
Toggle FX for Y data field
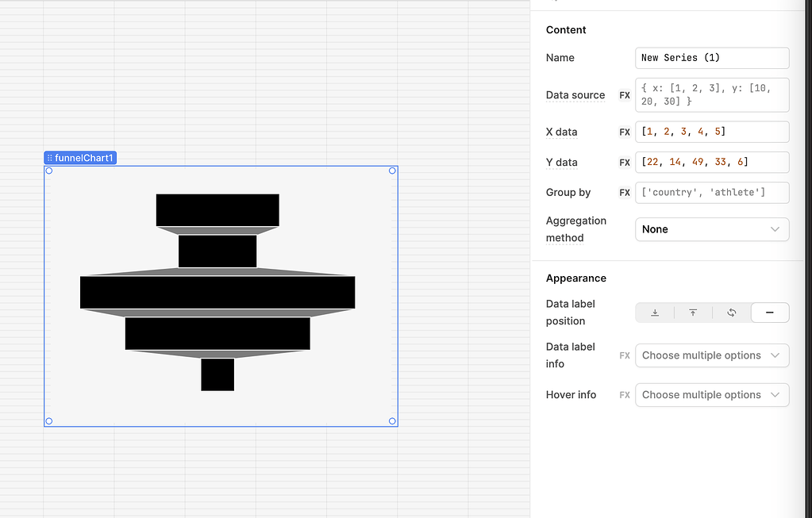tap(625, 163)
